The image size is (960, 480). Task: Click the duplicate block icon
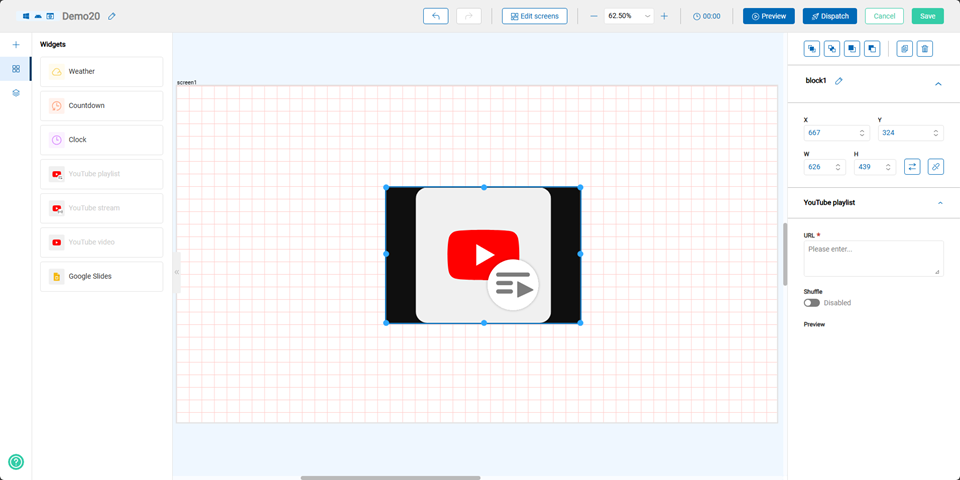click(x=904, y=49)
